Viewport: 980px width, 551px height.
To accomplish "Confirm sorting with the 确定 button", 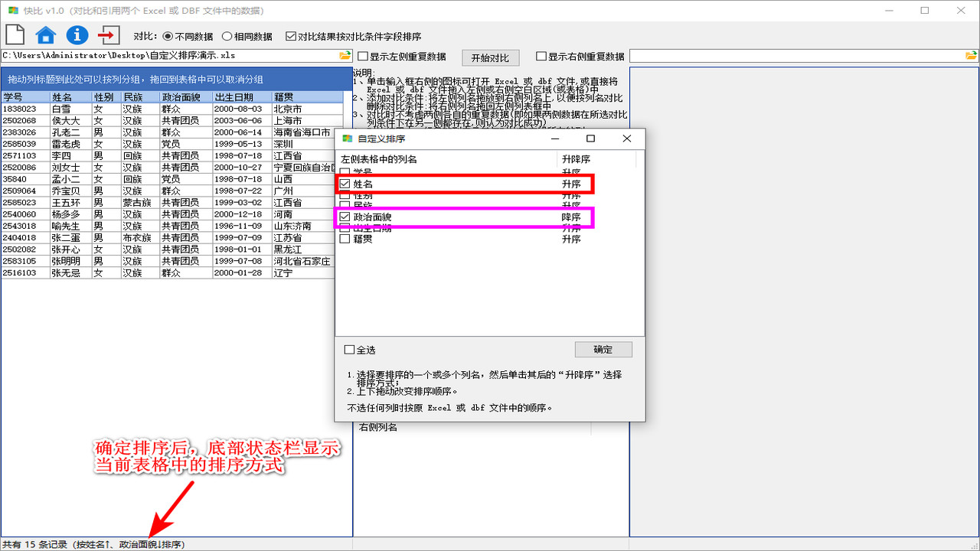I will 603,349.
